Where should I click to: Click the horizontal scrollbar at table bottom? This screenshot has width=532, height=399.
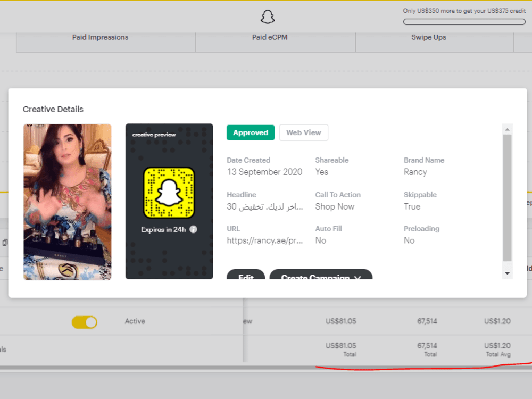coord(266,368)
